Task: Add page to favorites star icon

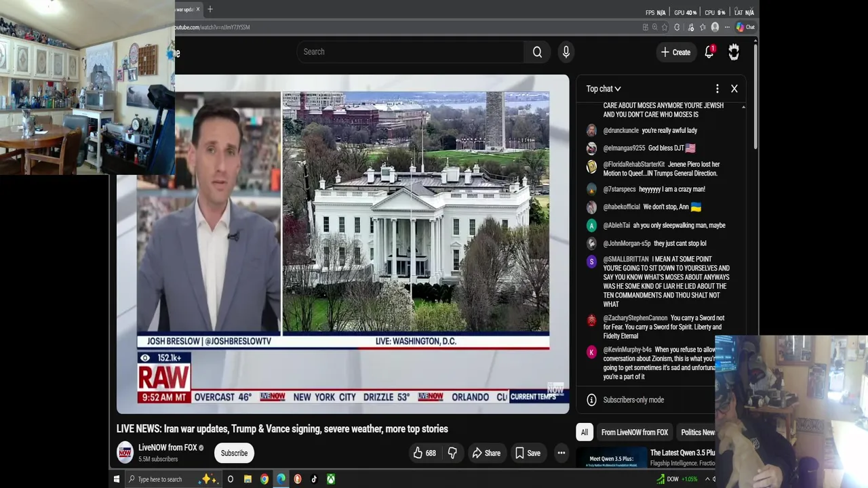Action: (665, 27)
